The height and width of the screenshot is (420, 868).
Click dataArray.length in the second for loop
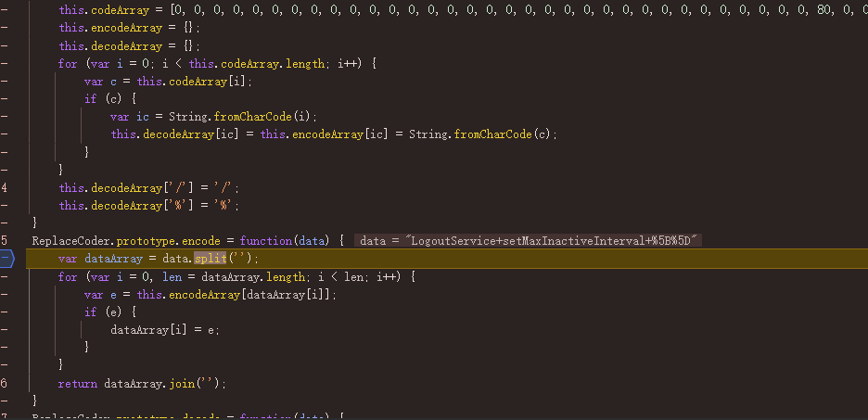(x=237, y=276)
